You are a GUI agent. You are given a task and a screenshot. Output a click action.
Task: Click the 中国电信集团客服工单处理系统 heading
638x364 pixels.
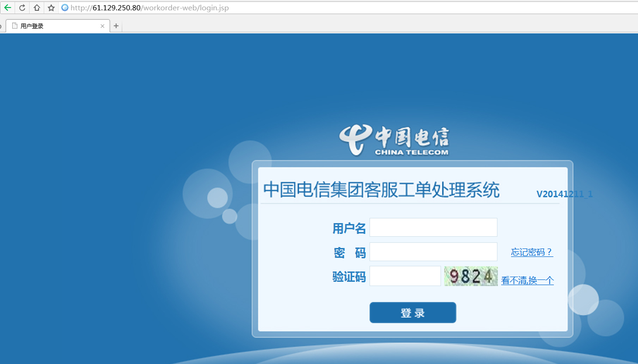pyautogui.click(x=381, y=190)
